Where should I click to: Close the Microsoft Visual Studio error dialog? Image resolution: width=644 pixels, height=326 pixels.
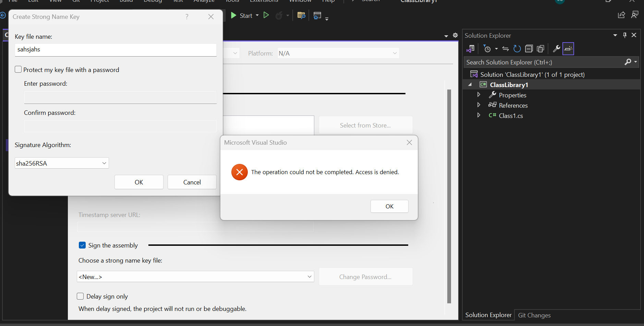(x=409, y=142)
